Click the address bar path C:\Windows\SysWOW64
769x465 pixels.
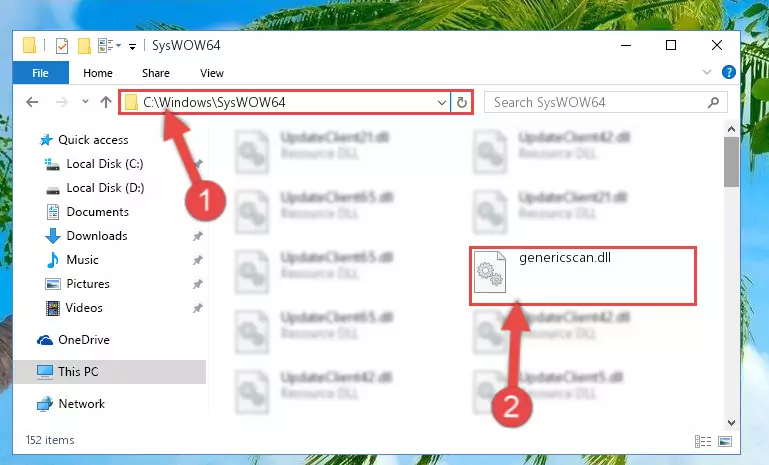point(214,102)
